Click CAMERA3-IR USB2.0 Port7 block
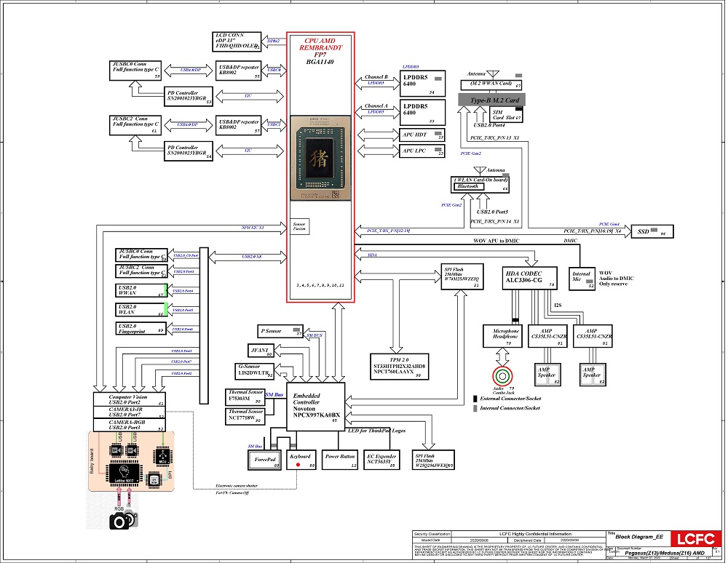The image size is (728, 563). tap(129, 412)
